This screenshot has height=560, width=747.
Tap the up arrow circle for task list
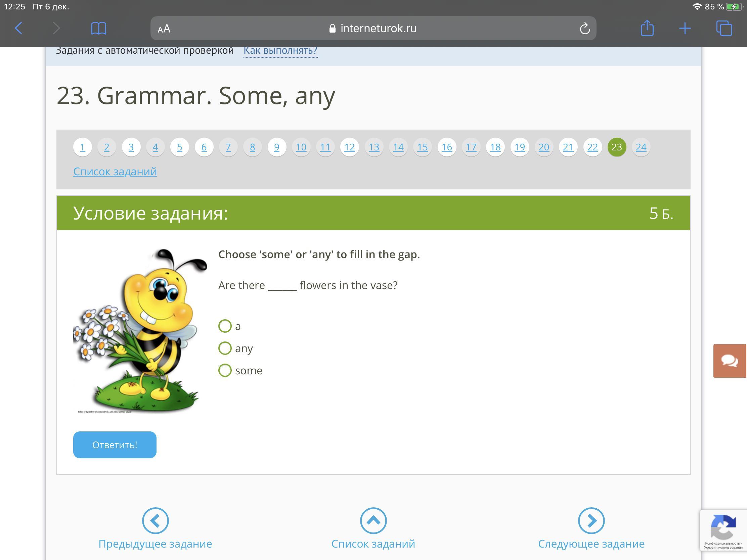pyautogui.click(x=373, y=520)
